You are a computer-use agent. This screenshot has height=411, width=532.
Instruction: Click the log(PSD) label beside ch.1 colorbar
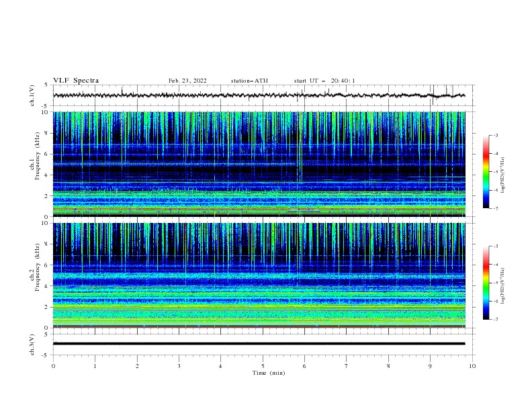[x=504, y=175]
